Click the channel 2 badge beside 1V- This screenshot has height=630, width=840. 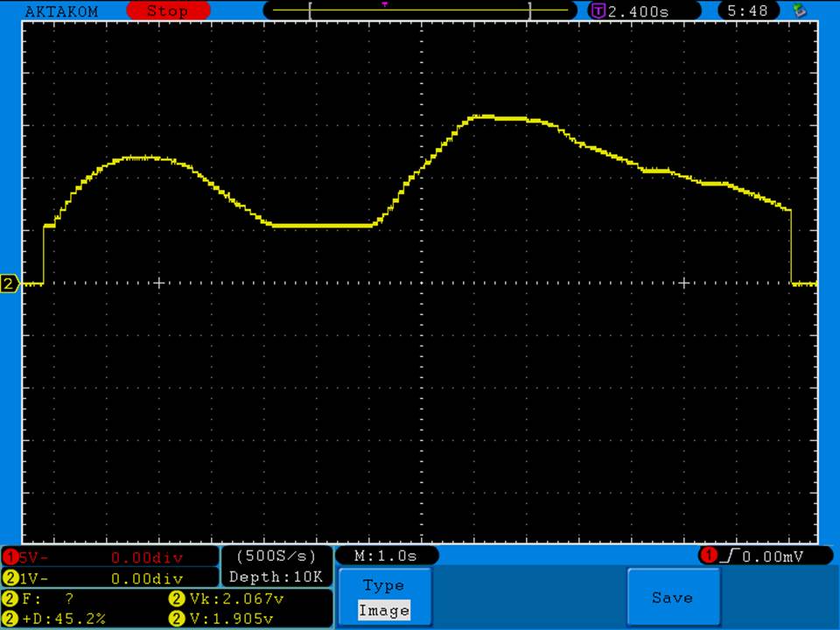(10, 578)
